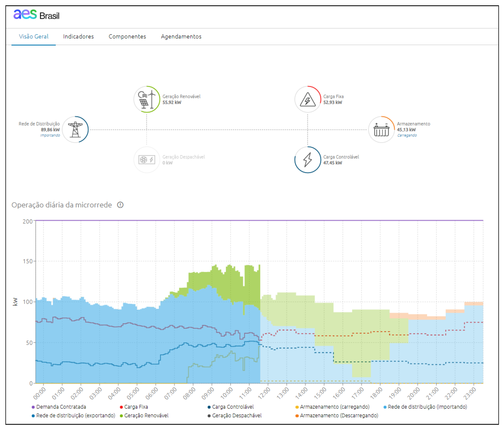Click the Geração Despachável generator icon
This screenshot has width=504, height=430.
coord(147,160)
